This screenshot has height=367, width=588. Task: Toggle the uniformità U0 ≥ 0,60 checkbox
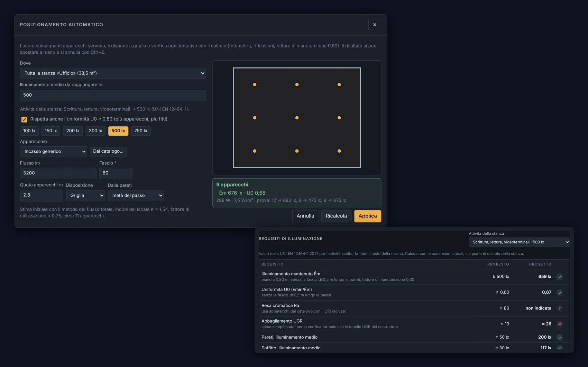click(24, 119)
